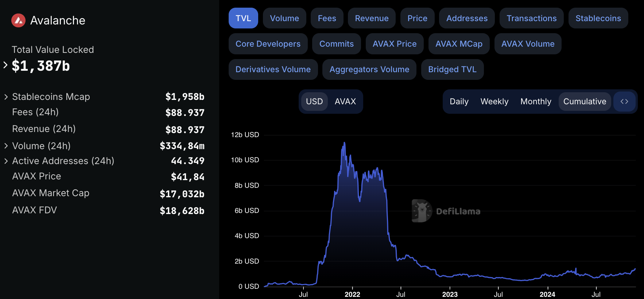Enable the Commits chart metric
Screen dimensions: 644x299
point(337,44)
